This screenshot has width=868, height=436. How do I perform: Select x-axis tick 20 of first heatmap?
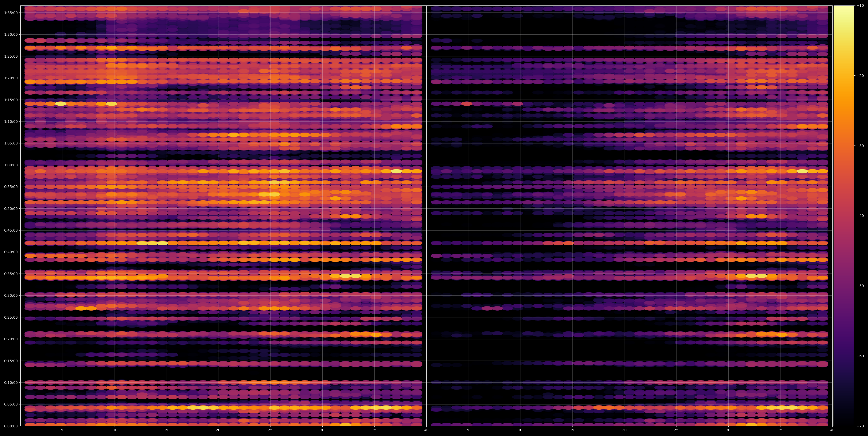click(218, 430)
